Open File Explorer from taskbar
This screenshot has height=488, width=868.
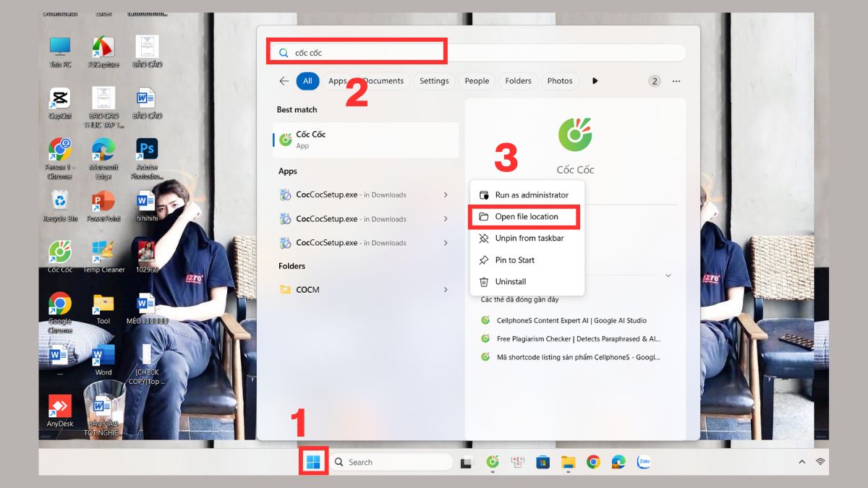pyautogui.click(x=569, y=462)
